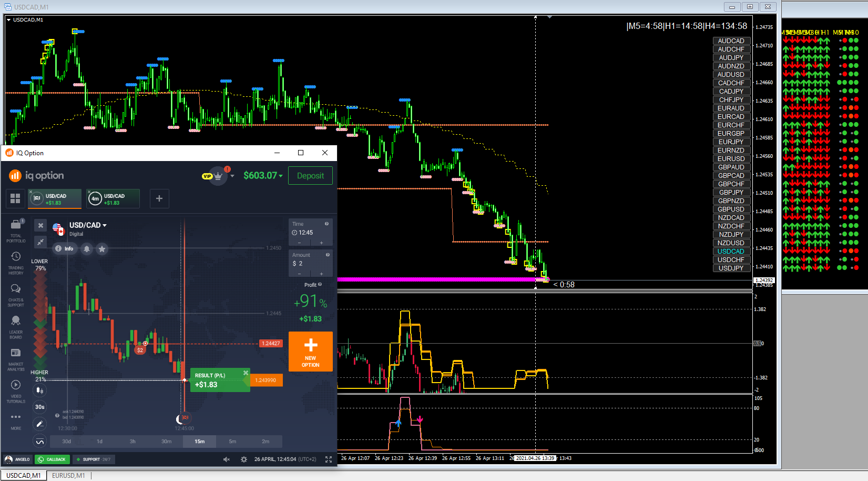Open the candlestick chart type selector

pyautogui.click(x=40, y=390)
